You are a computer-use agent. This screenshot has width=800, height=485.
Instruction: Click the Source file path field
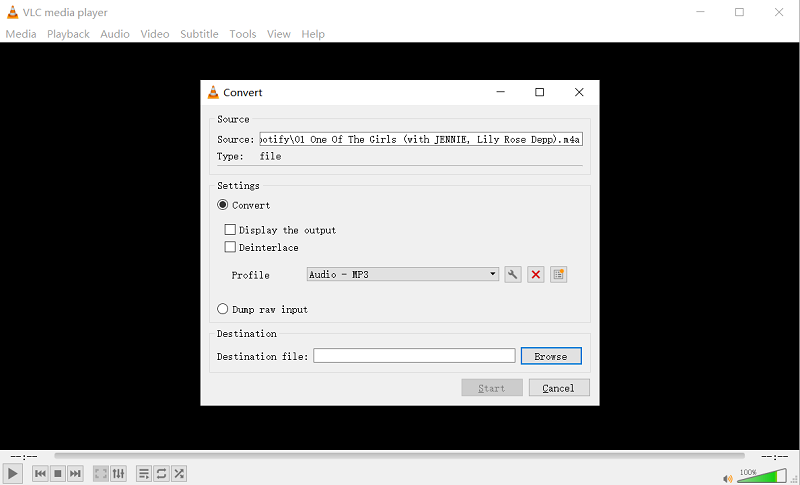[x=421, y=139]
